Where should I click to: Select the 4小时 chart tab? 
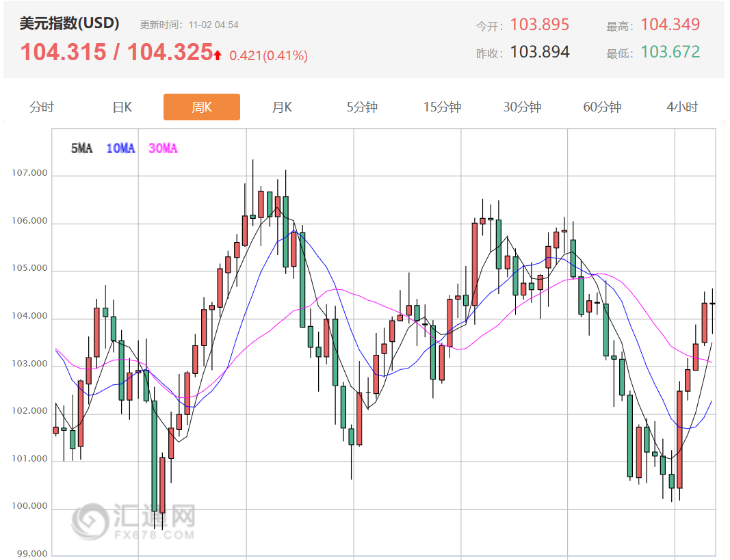click(681, 107)
